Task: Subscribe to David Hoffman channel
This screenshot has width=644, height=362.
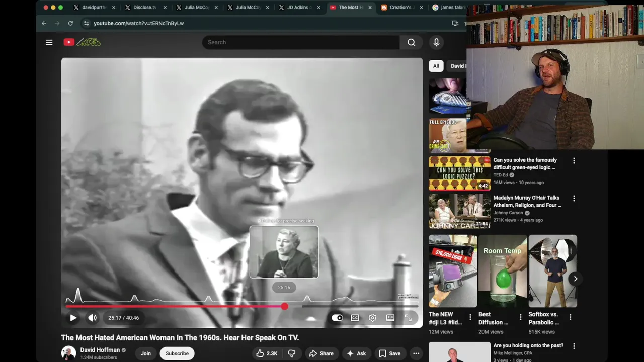Action: tap(177, 353)
